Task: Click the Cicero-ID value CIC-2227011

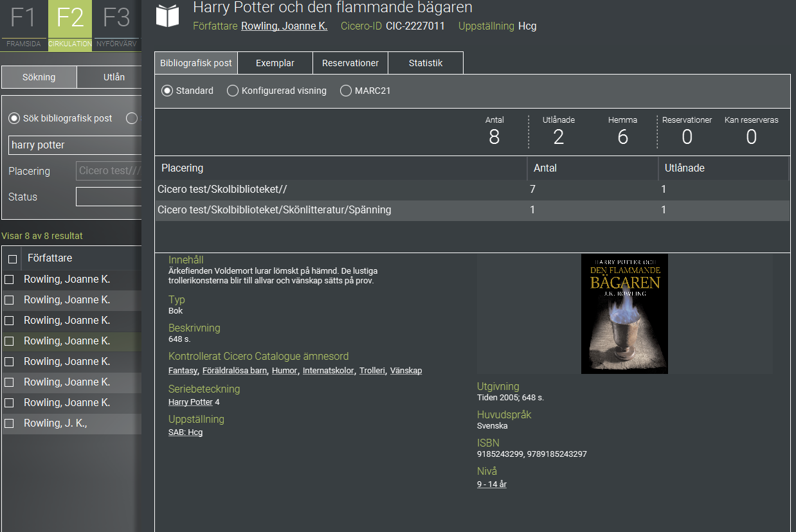Action: coord(415,26)
